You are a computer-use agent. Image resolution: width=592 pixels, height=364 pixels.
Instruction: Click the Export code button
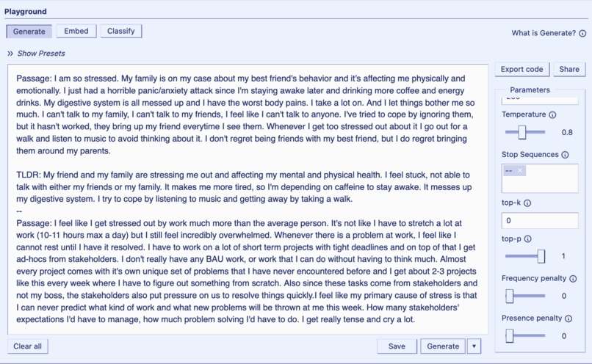pyautogui.click(x=521, y=70)
